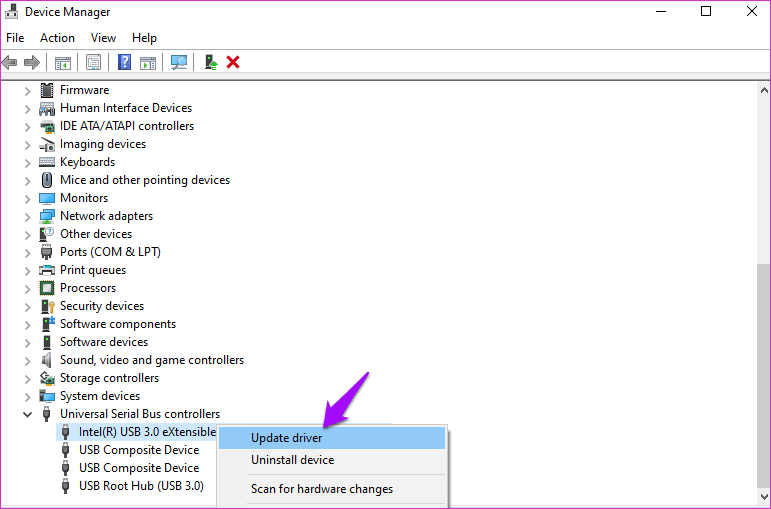This screenshot has height=509, width=771.
Task: Click the Show/Hide console tree icon
Action: [63, 62]
